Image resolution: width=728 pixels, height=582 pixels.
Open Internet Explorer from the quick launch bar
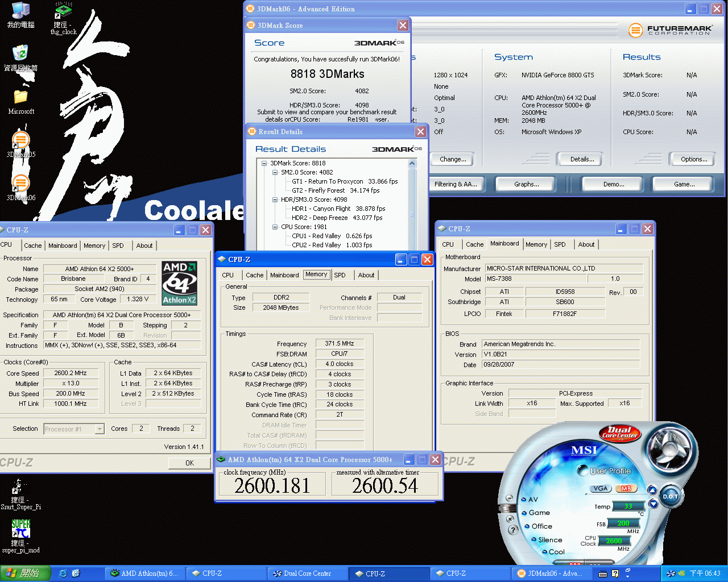tap(63, 573)
